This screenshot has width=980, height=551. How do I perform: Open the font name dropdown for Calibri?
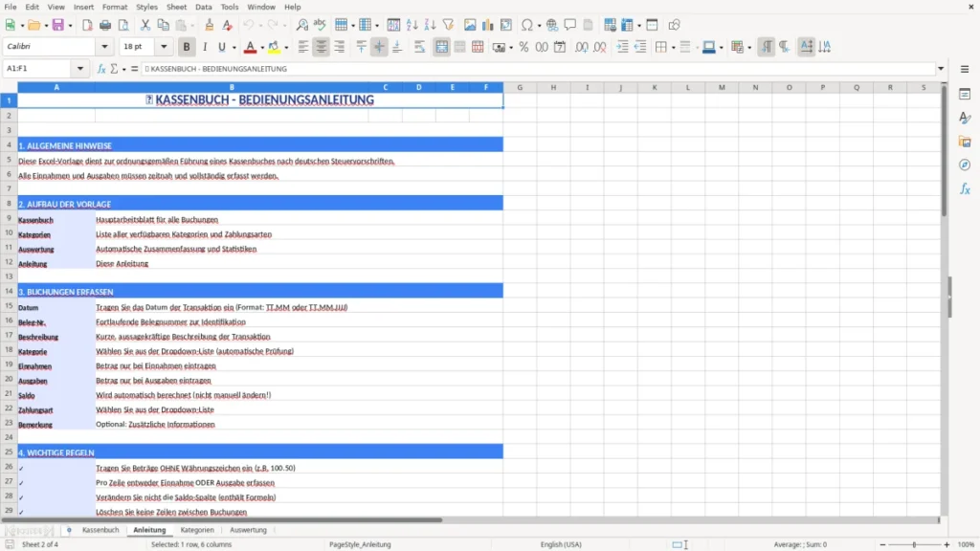[104, 47]
